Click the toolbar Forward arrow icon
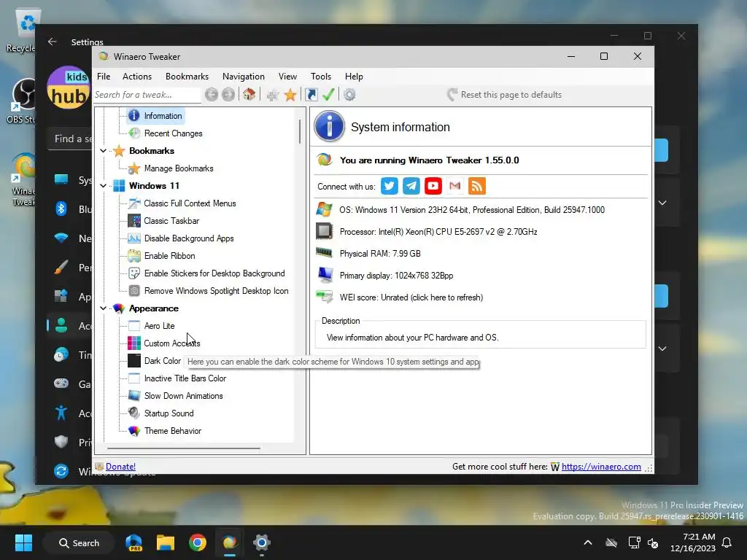Image resolution: width=747 pixels, height=560 pixels. [x=228, y=95]
